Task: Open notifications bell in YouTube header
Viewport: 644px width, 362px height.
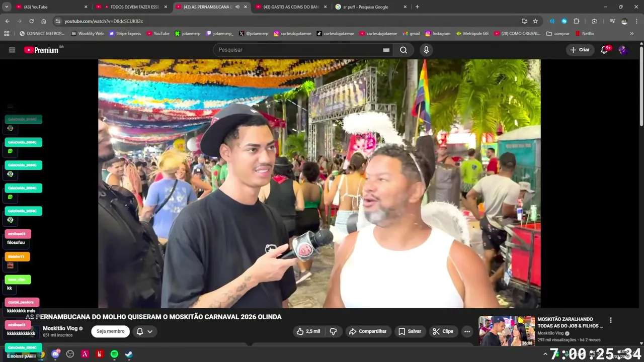Action: pyautogui.click(x=604, y=50)
